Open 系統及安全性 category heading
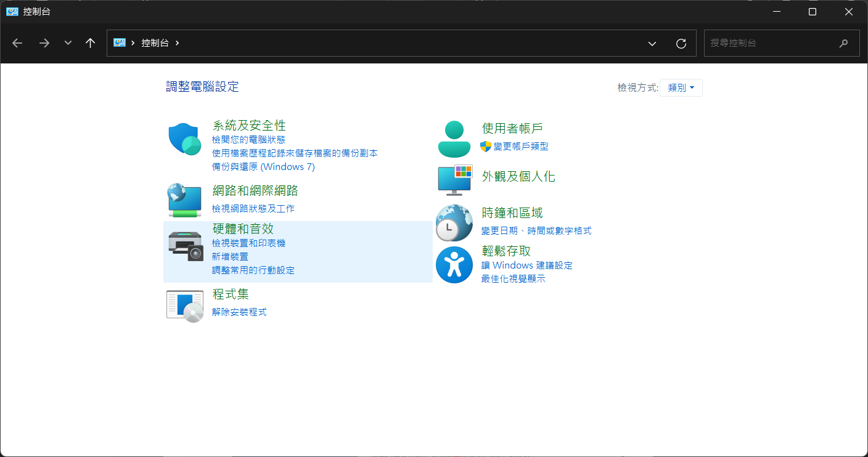This screenshot has width=868, height=457. pos(249,126)
